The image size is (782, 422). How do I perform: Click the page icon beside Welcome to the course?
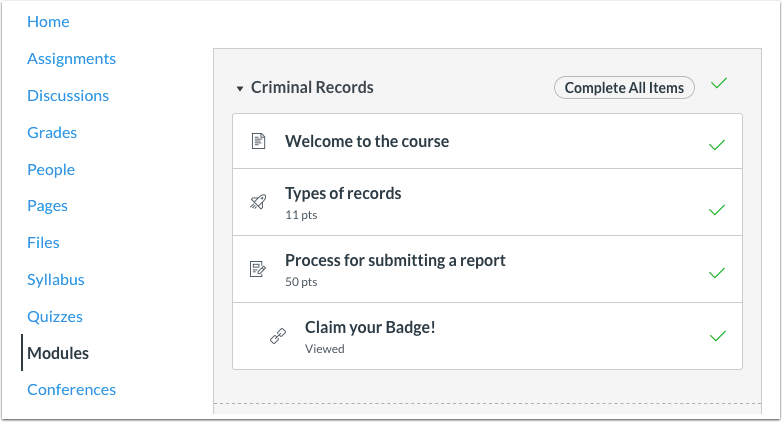(258, 142)
